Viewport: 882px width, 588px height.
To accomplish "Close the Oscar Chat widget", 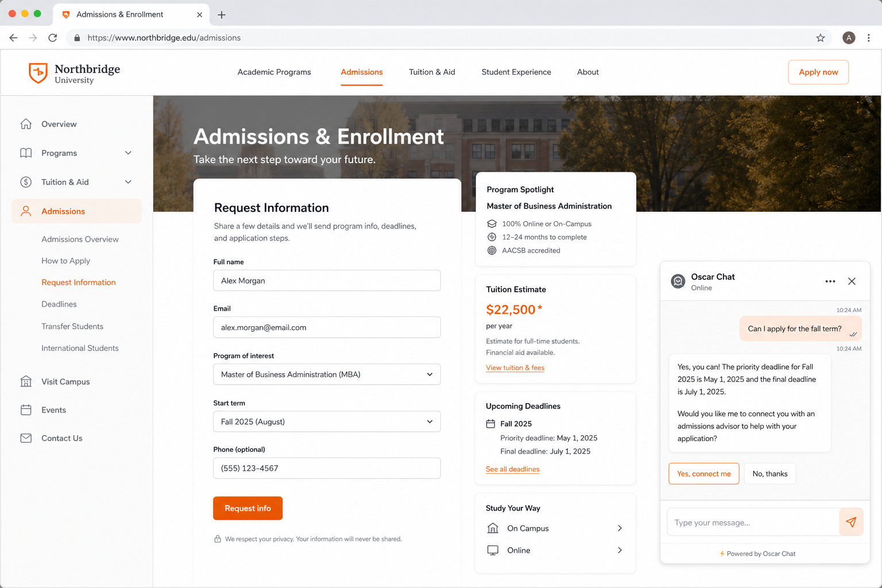I will pyautogui.click(x=852, y=281).
